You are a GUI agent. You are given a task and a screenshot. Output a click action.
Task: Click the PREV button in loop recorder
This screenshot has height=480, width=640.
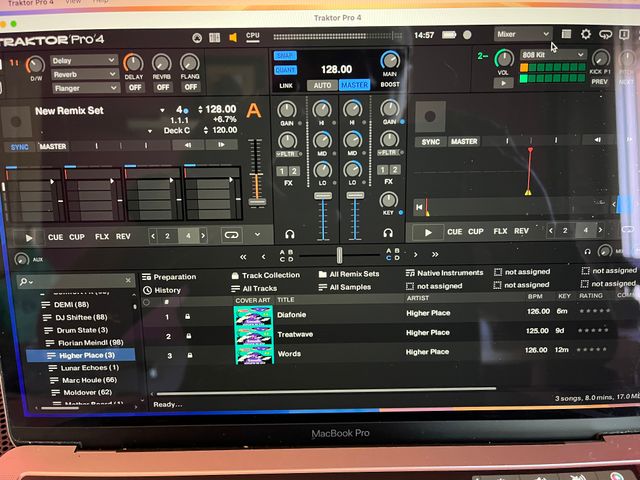point(600,82)
